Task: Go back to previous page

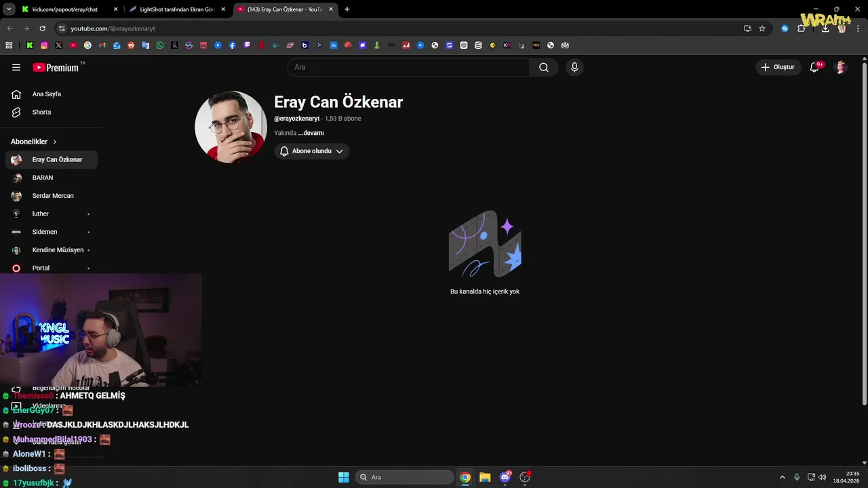Action: point(9,28)
